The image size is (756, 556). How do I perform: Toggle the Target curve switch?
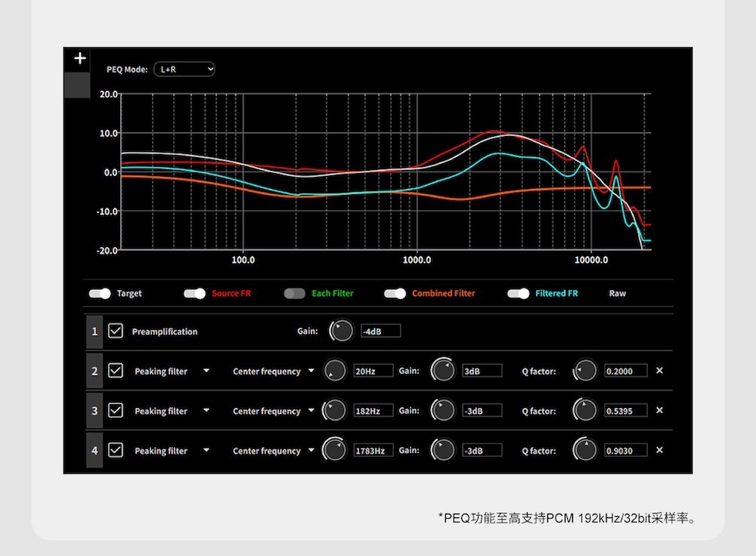[x=100, y=293]
